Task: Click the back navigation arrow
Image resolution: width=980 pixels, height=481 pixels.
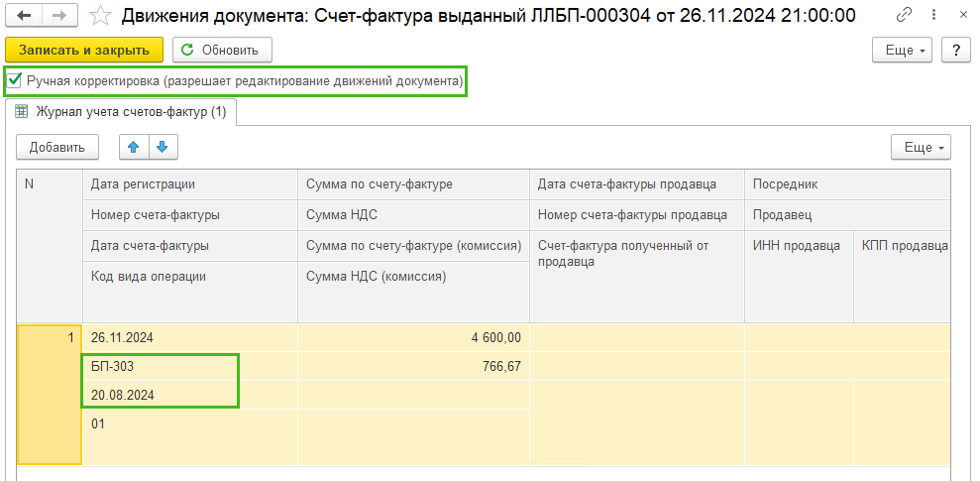Action: pos(28,16)
